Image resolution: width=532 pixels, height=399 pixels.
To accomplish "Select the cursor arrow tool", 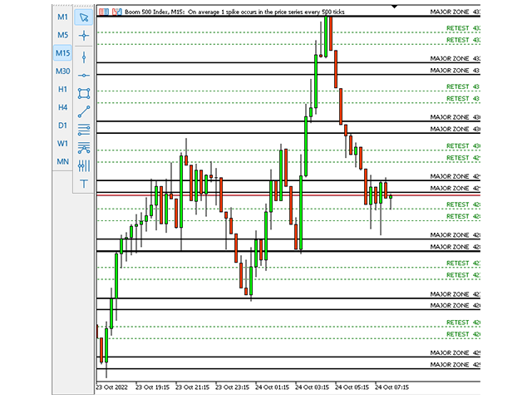I will tap(84, 17).
